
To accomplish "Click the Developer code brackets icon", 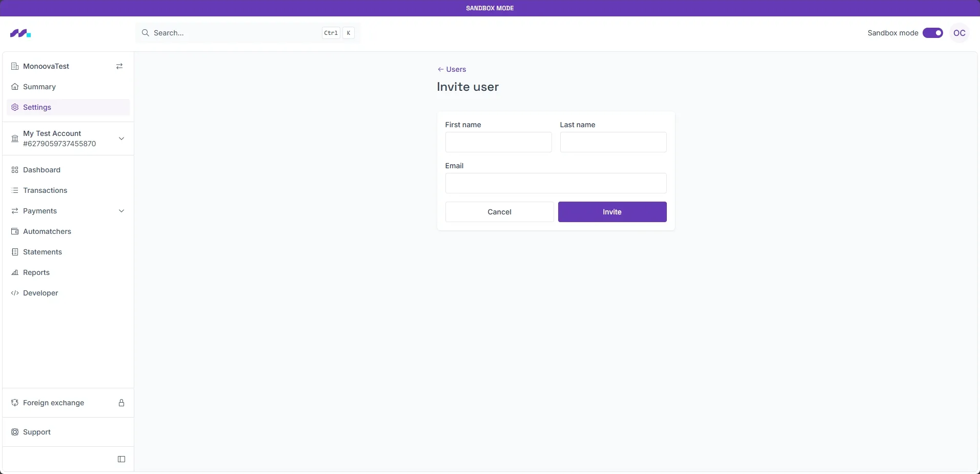I will tap(15, 293).
